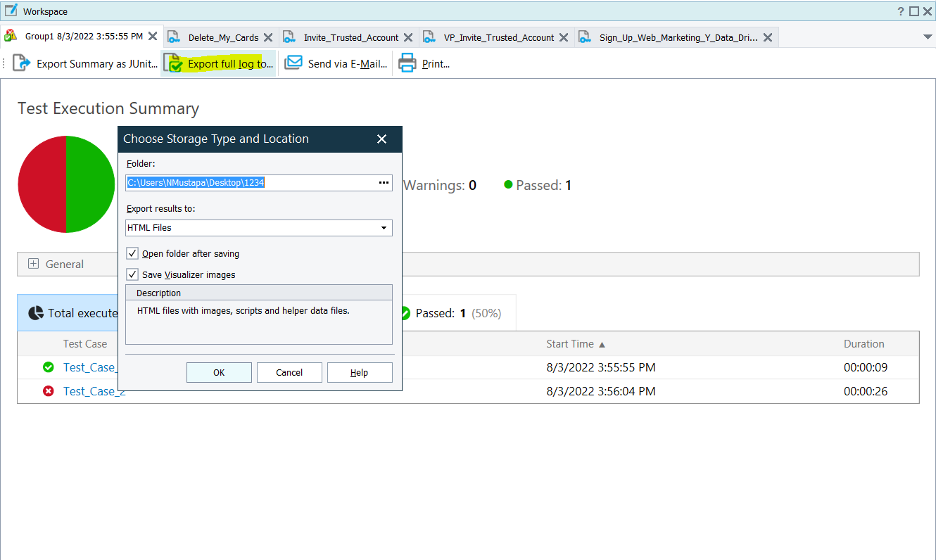Screen dimensions: 936x560
Task: Close the Choose Storage Type dialog
Action: coord(381,139)
